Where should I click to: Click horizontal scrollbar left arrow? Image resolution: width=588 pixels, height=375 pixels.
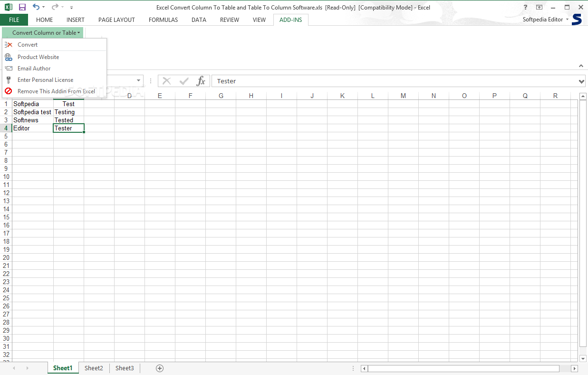point(364,368)
